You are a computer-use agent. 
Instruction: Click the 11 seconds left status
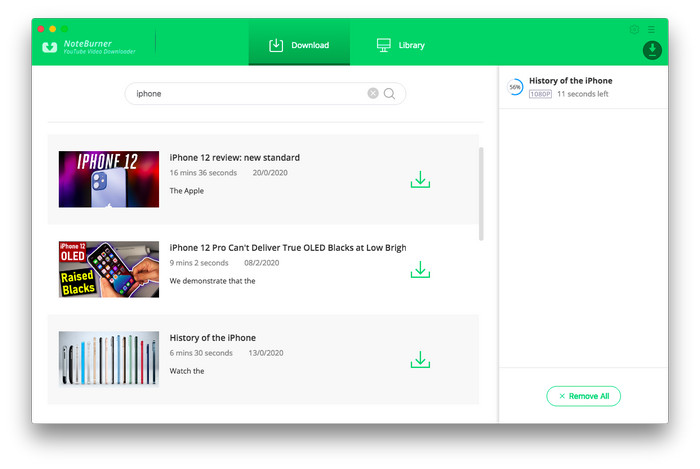coord(583,94)
